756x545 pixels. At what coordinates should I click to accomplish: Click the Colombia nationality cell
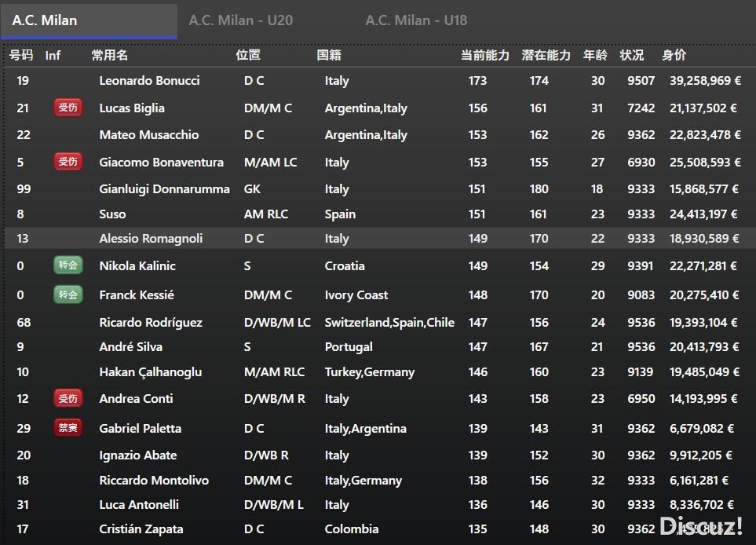pos(352,529)
